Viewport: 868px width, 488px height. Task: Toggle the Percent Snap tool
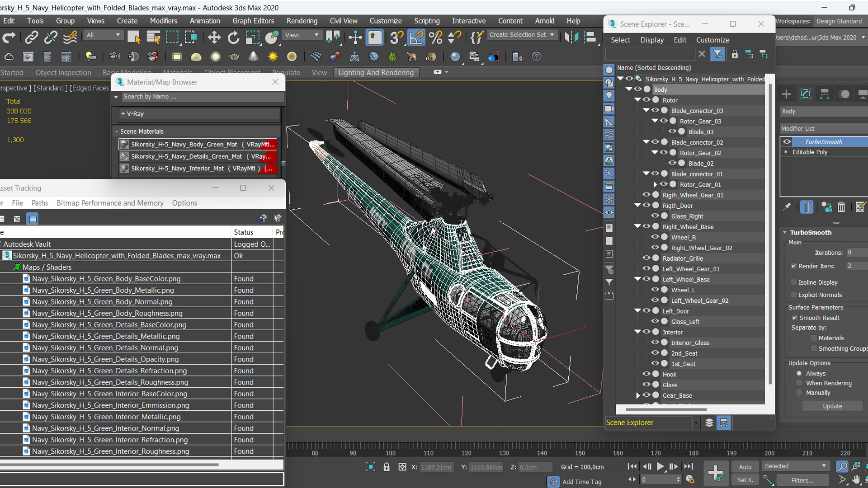coord(435,38)
